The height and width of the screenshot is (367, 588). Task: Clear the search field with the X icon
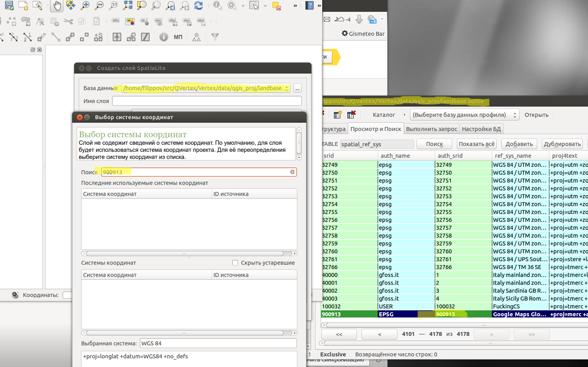292,172
